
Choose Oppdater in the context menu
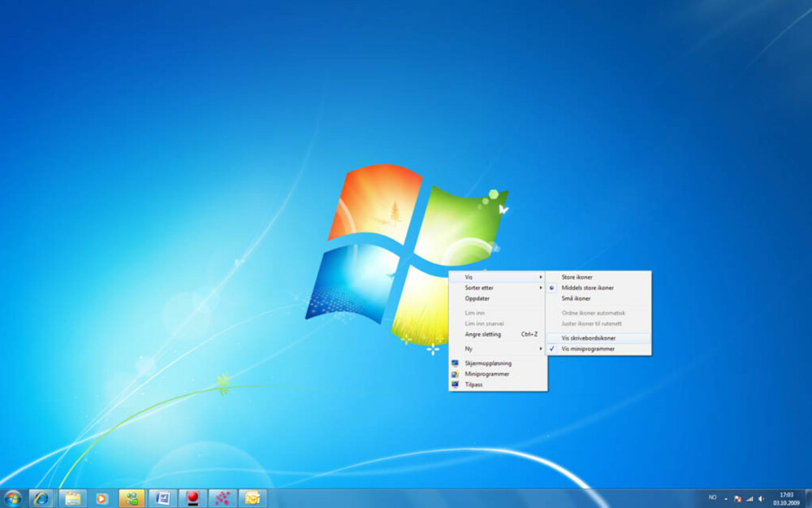(497, 298)
